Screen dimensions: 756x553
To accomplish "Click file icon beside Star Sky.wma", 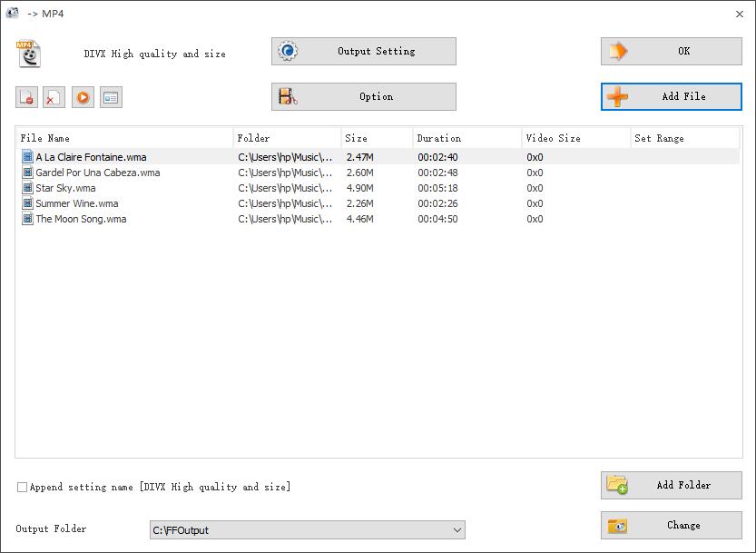I will [x=28, y=187].
